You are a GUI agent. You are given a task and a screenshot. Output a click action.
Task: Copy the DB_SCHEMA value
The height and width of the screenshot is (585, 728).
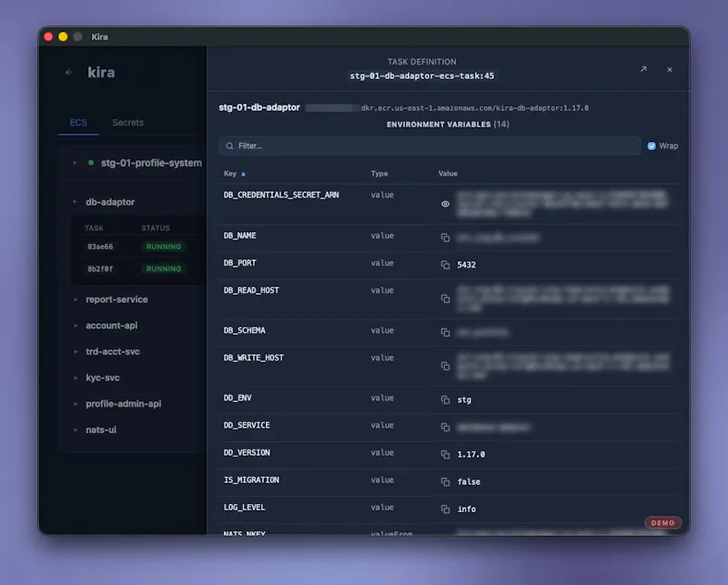coord(445,332)
